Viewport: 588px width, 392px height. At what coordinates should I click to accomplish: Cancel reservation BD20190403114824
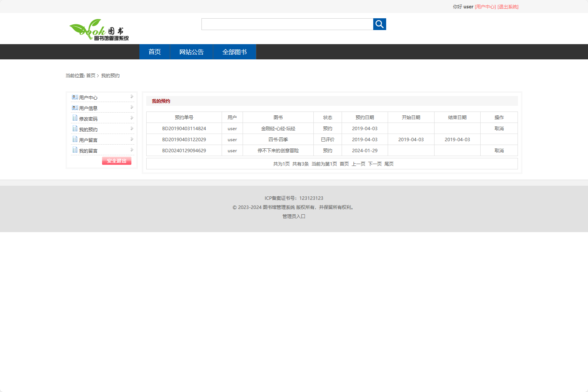tap(499, 129)
